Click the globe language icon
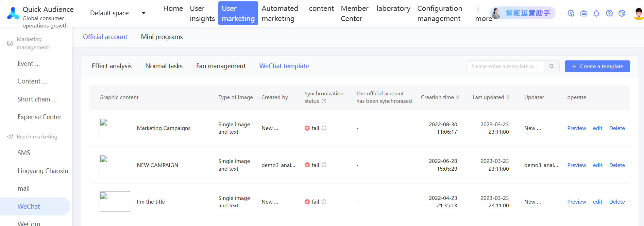644x226 pixels. (622, 13)
